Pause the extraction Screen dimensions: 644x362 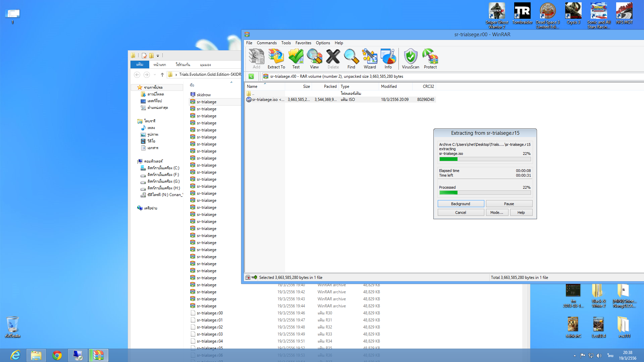(x=509, y=204)
